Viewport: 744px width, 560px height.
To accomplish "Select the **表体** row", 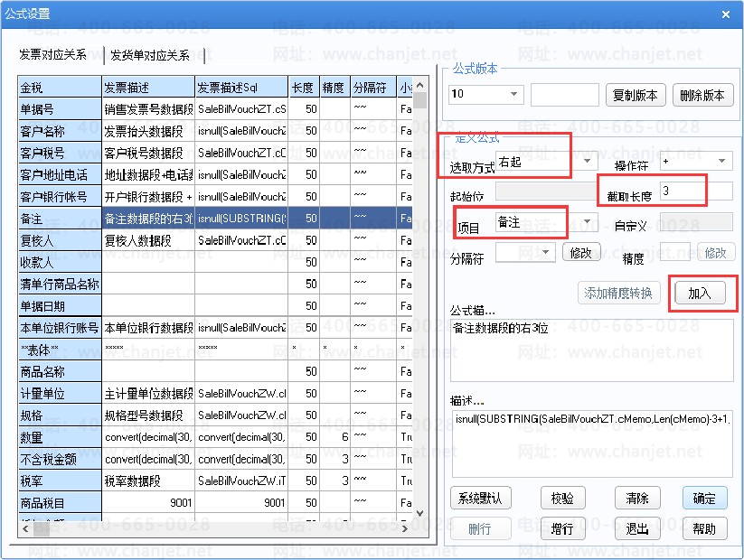I will [60, 350].
